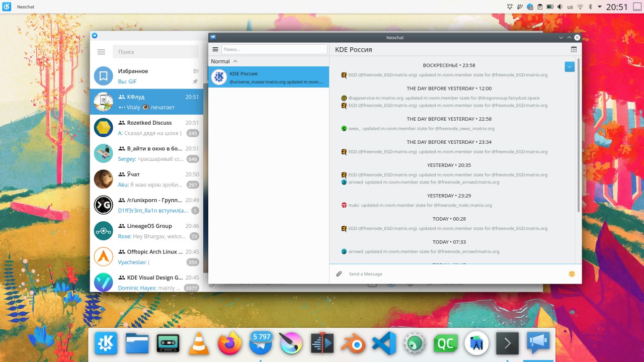Click the 'TODAY • 00:28' timestamp
Screen dimensions: 644x362
pyautogui.click(x=449, y=219)
